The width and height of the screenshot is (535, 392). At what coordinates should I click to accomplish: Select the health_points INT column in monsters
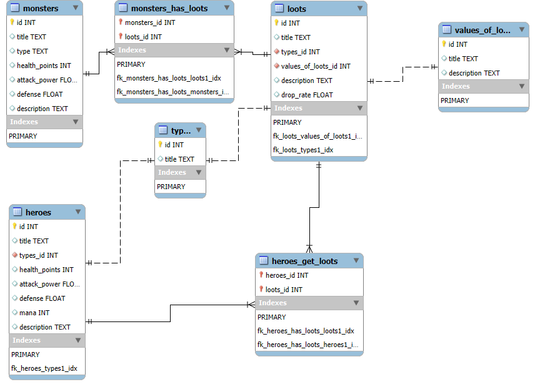44,66
